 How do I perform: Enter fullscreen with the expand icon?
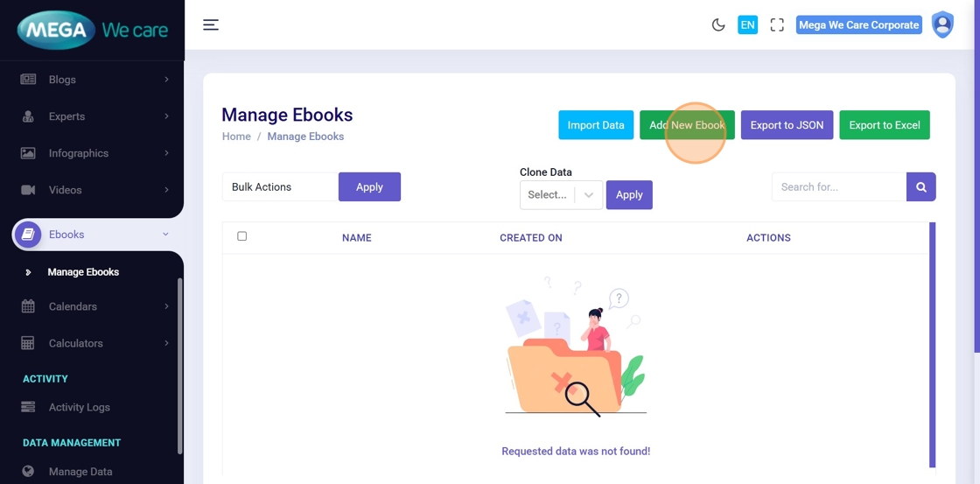coord(777,25)
